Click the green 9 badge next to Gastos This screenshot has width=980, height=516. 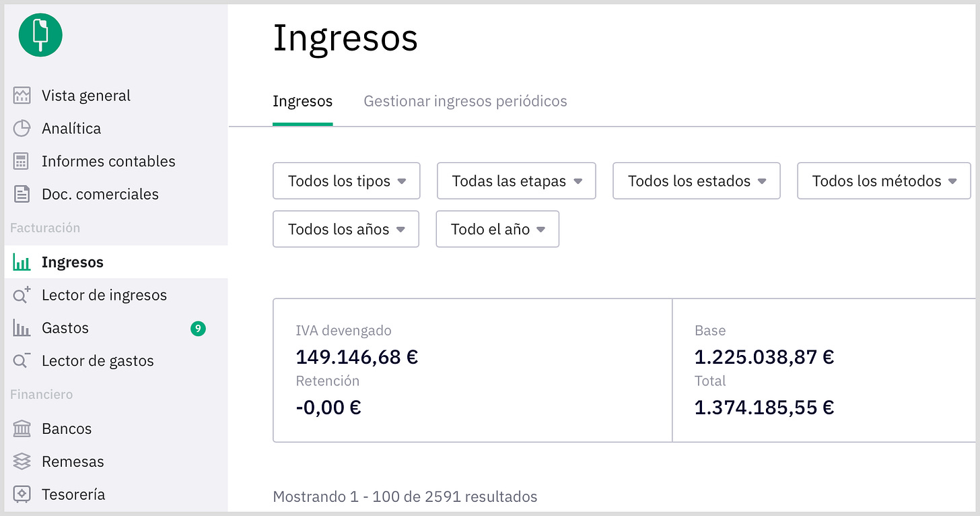pos(198,327)
